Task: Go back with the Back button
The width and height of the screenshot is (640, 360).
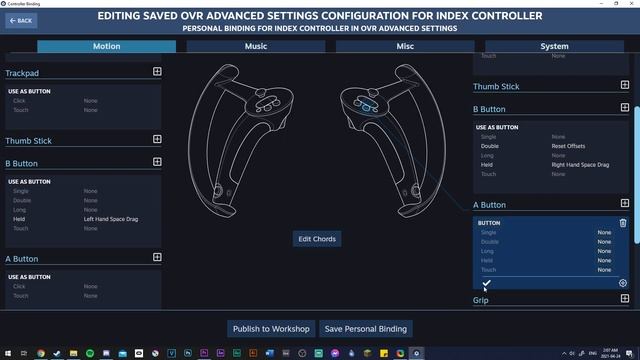Action: click(x=21, y=20)
